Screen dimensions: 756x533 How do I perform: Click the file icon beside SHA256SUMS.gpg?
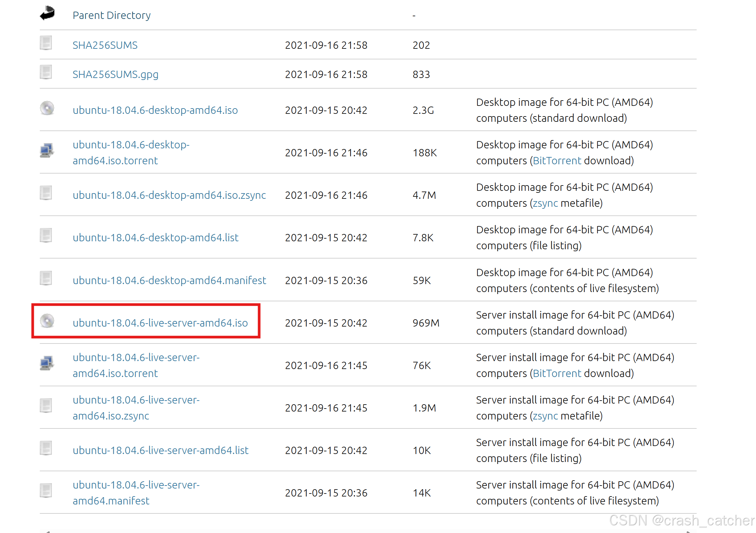tap(46, 72)
